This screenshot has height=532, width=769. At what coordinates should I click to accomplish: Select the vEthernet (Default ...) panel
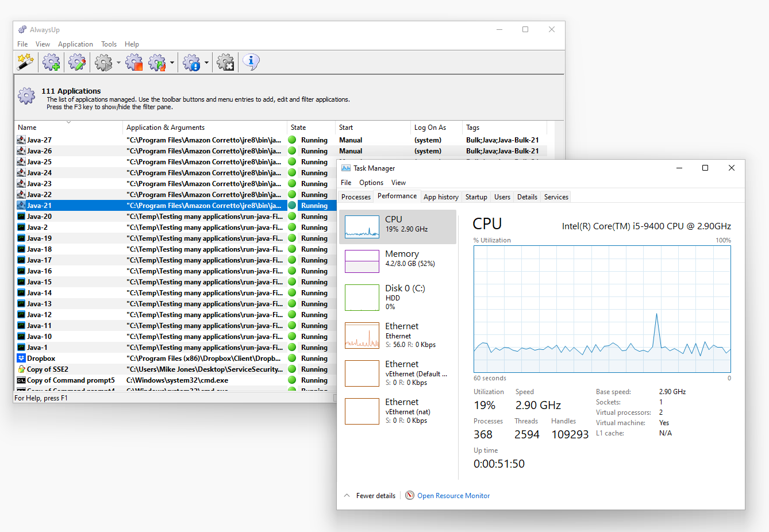point(398,373)
